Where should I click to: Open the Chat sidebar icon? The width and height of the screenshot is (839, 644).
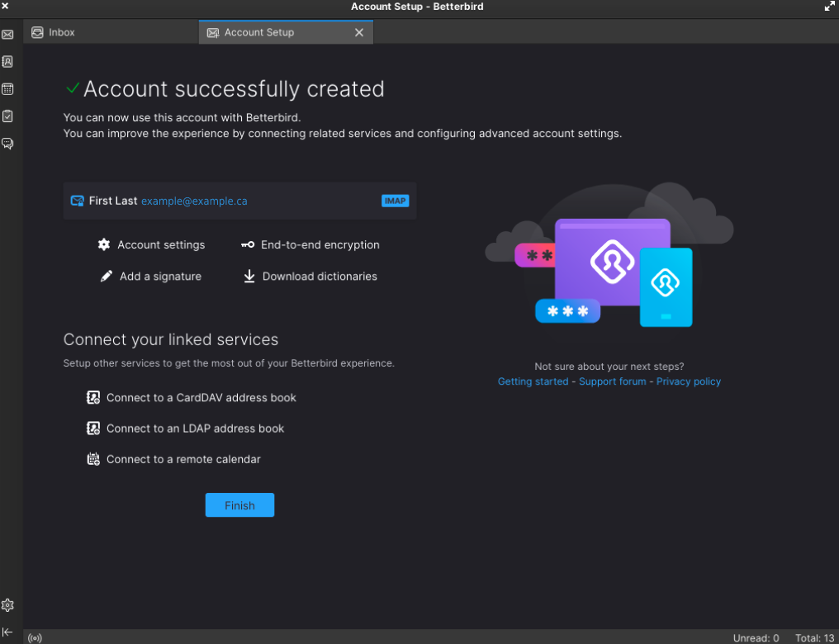point(7,144)
